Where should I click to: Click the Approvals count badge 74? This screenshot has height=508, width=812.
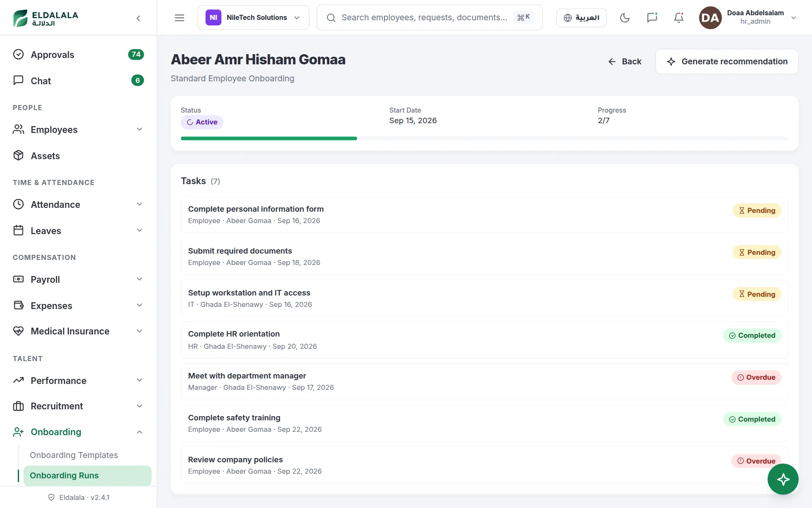click(x=136, y=54)
